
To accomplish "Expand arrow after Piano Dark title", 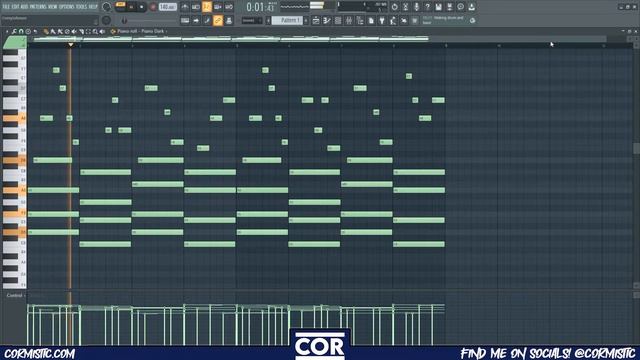I will [x=167, y=31].
